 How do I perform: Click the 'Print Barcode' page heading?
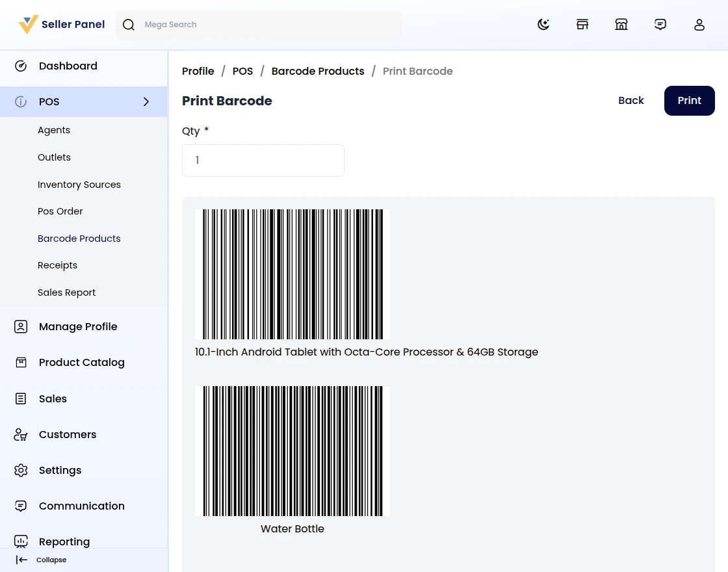pyautogui.click(x=227, y=101)
